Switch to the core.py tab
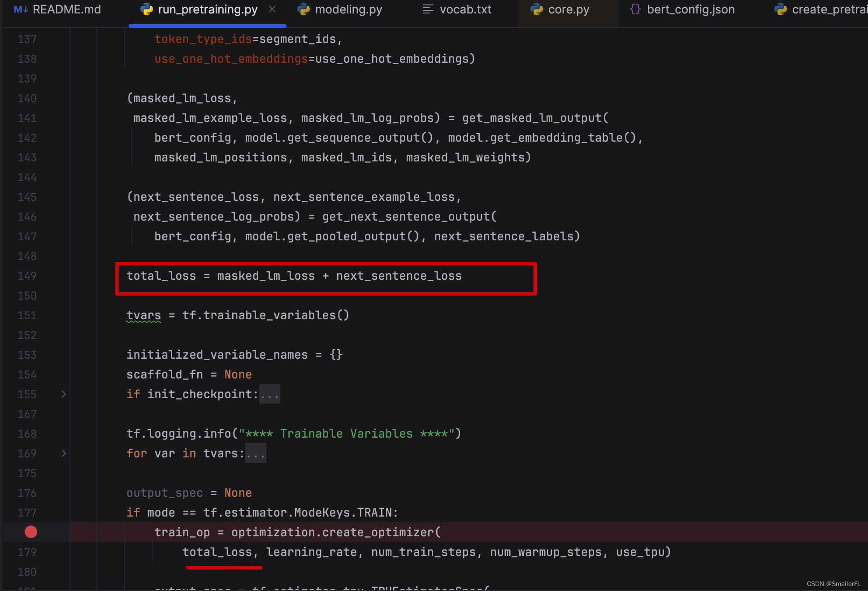Image resolution: width=868 pixels, height=591 pixels. click(x=568, y=9)
